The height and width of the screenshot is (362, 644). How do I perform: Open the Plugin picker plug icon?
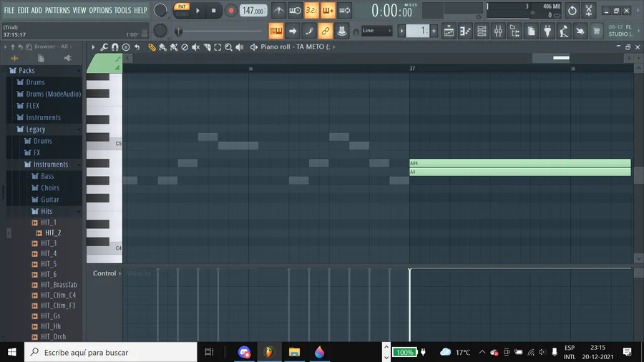[x=547, y=31]
